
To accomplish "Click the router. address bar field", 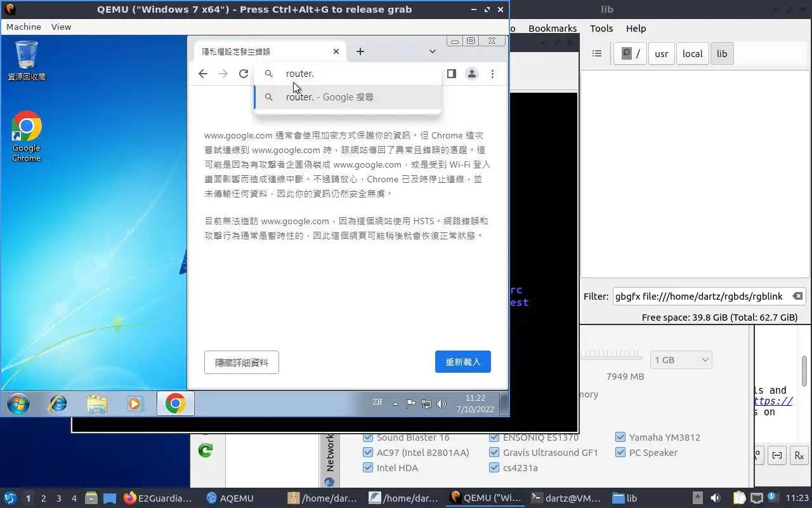I will pos(348,74).
